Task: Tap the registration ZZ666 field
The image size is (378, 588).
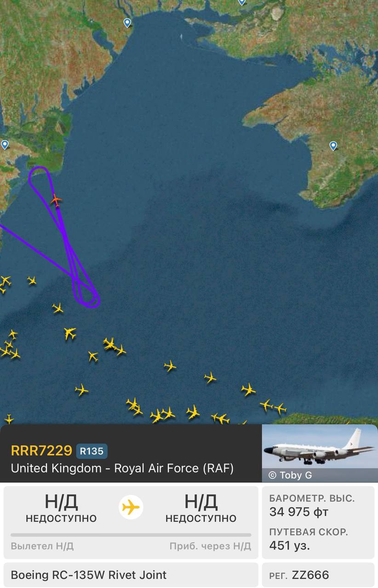Action: 318,575
